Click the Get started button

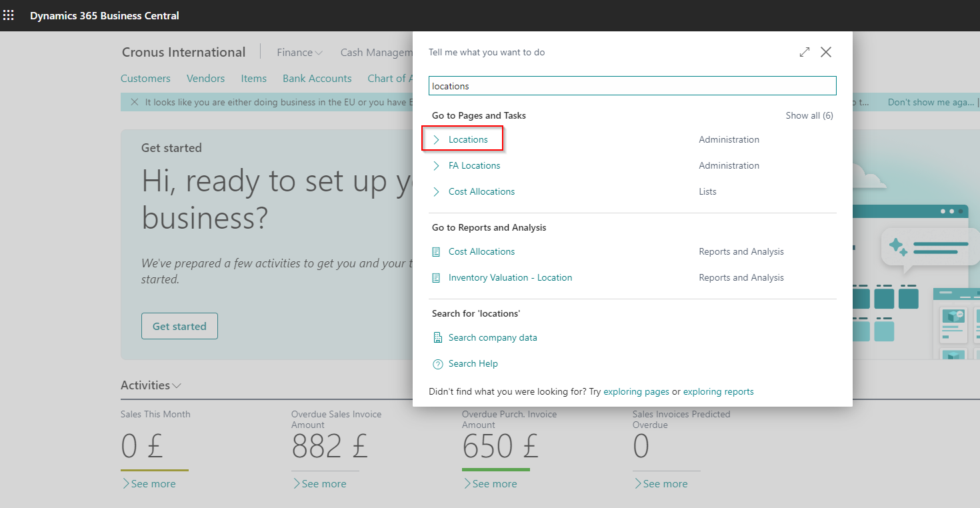pyautogui.click(x=179, y=326)
